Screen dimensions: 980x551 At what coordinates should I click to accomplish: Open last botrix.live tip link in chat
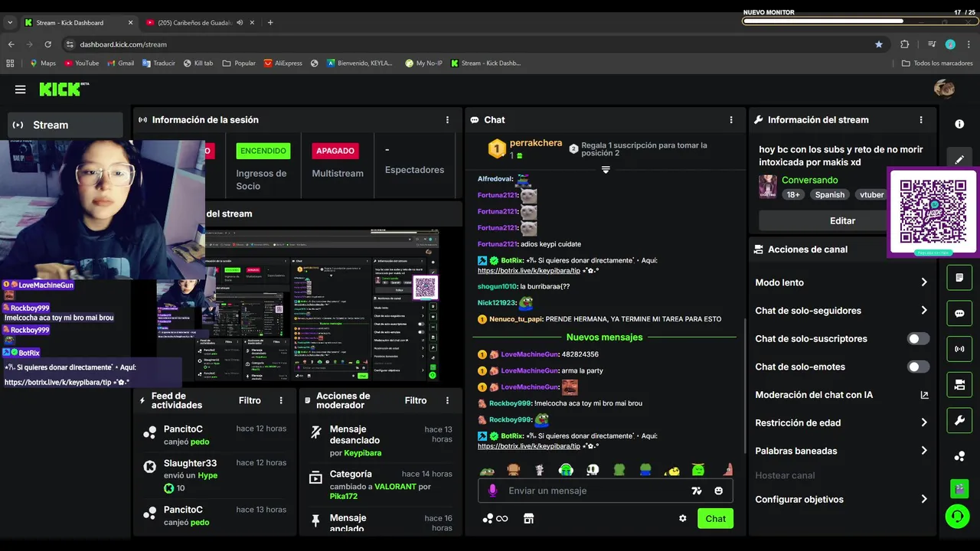click(x=529, y=446)
